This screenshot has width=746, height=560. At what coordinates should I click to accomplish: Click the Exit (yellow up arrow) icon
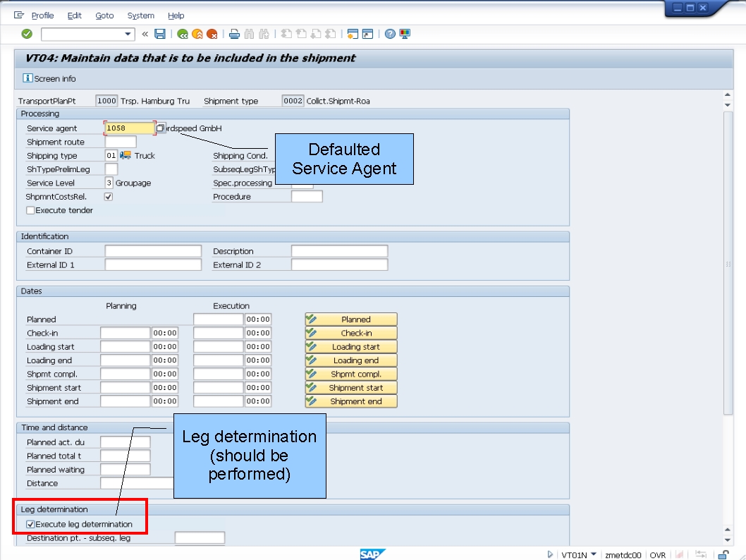pyautogui.click(x=196, y=33)
